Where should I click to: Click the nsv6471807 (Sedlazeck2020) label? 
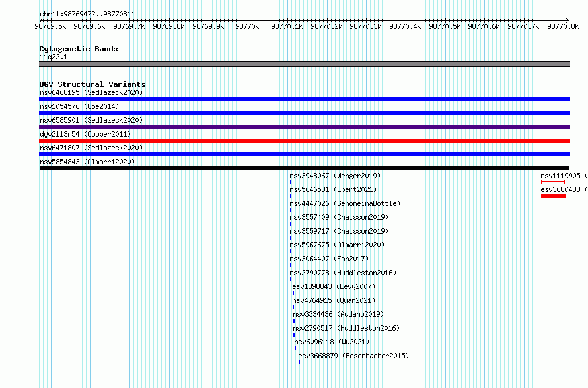(91, 148)
